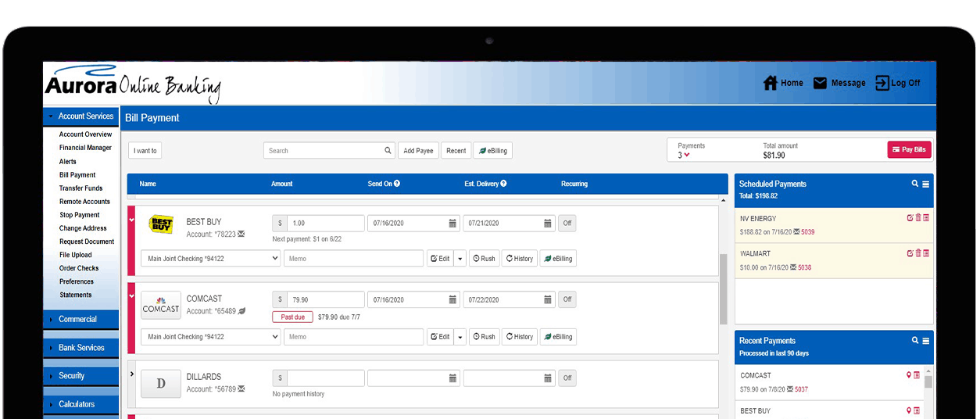
Task: Open the Est. Delivery calendar for Best Buy
Action: pyautogui.click(x=548, y=224)
